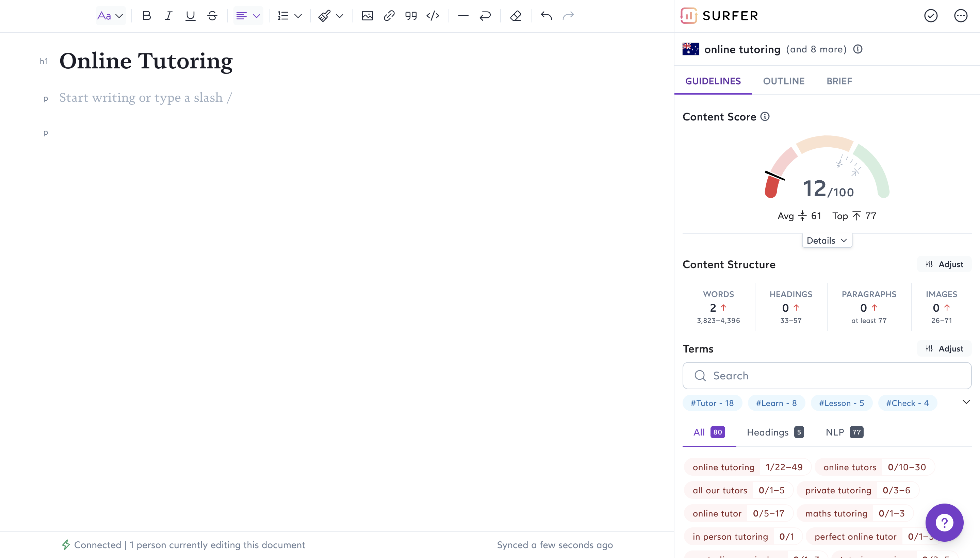Image resolution: width=980 pixels, height=558 pixels.
Task: Insert a blockquote
Action: coord(411,16)
